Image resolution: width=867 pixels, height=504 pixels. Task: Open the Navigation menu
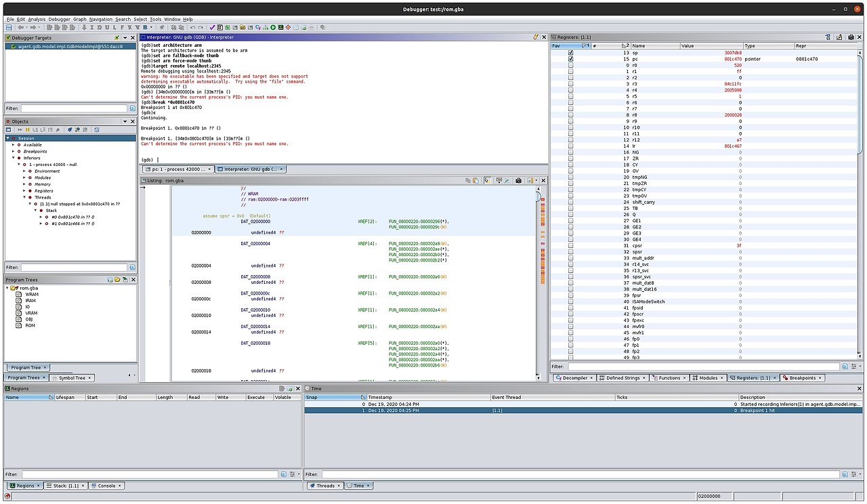pos(101,19)
